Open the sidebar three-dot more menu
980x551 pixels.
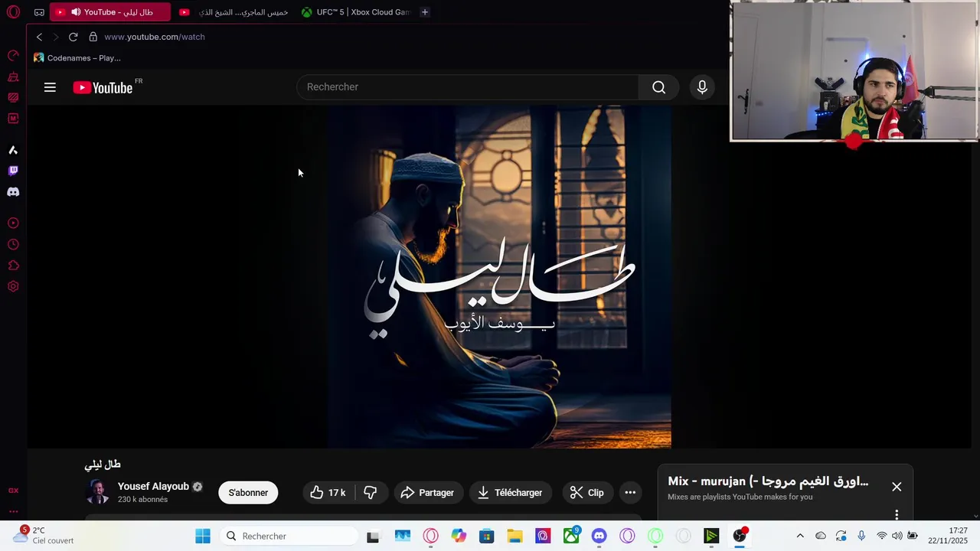13,511
